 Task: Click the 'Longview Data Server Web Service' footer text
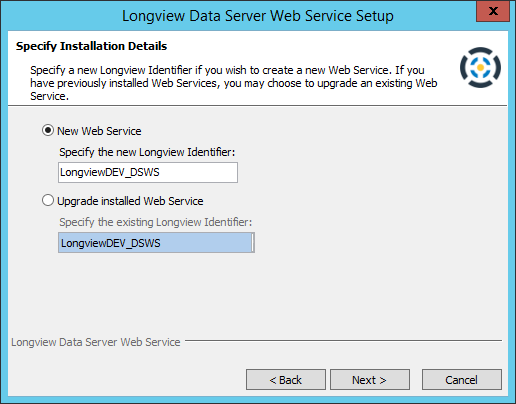click(x=96, y=342)
